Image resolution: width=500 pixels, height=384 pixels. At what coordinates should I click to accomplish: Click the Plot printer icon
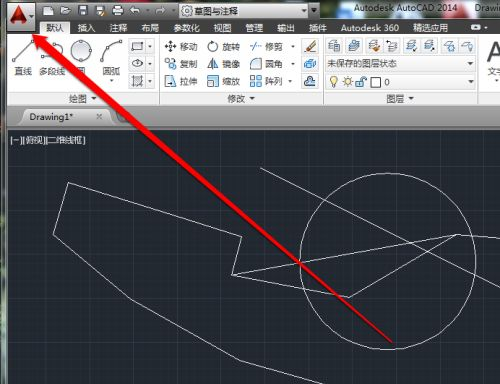point(118,11)
